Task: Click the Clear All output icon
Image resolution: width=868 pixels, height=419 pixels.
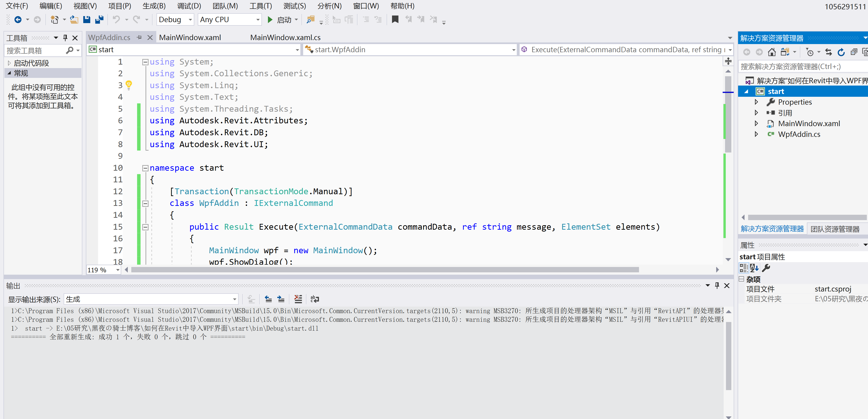Action: 298,299
